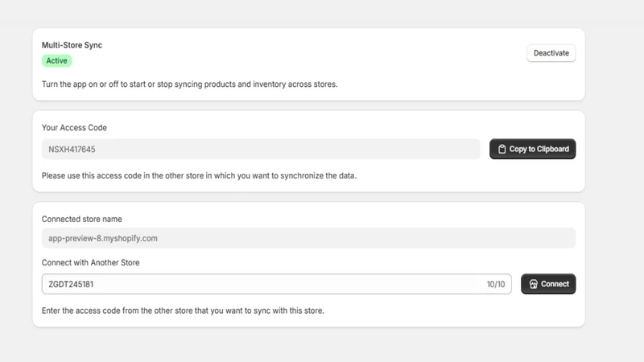Click the 'Please use this access code' hint
644x362 pixels.
pyautogui.click(x=199, y=175)
